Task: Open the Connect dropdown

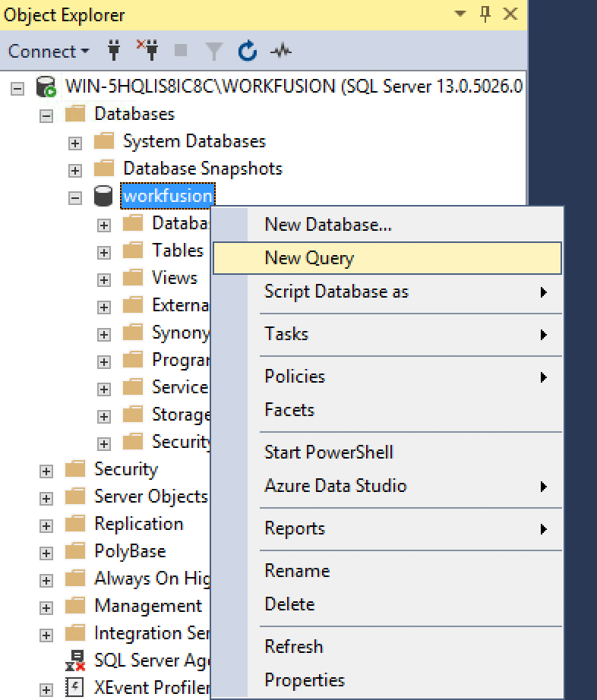Action: tap(49, 52)
